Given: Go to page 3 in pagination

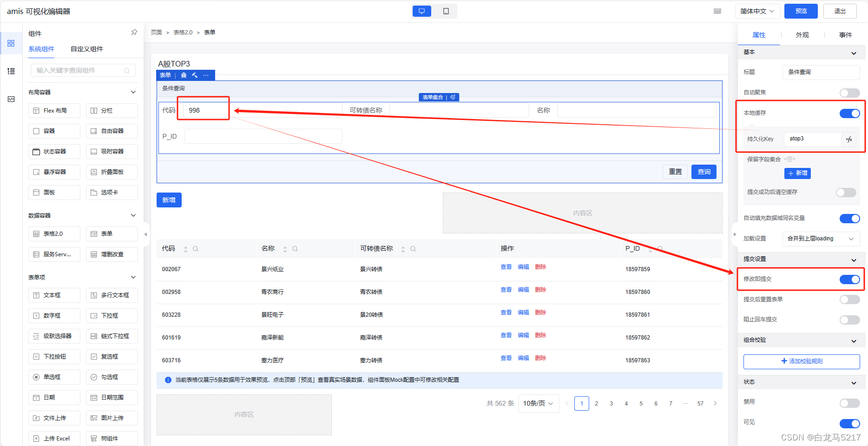Looking at the screenshot, I should coord(611,404).
